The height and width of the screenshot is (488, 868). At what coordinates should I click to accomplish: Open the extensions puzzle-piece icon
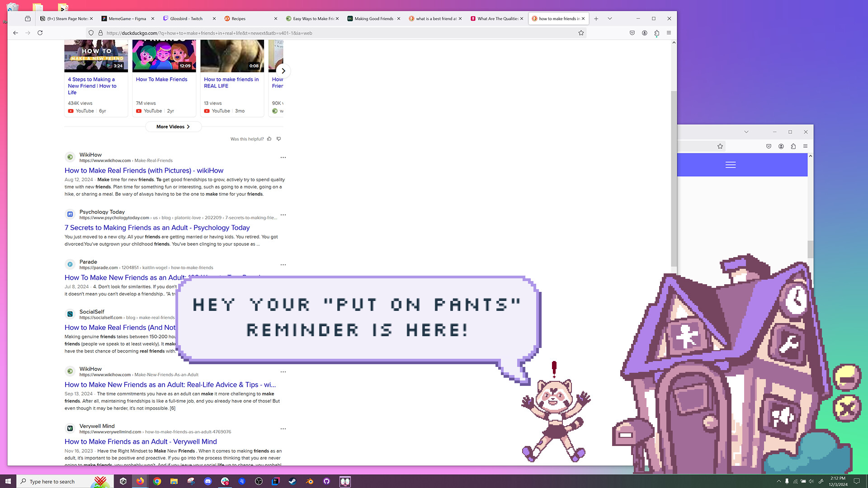point(656,33)
